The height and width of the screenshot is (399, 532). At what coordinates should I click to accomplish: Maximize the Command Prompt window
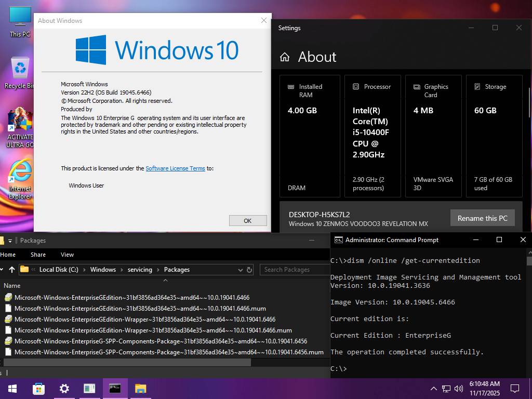499,240
